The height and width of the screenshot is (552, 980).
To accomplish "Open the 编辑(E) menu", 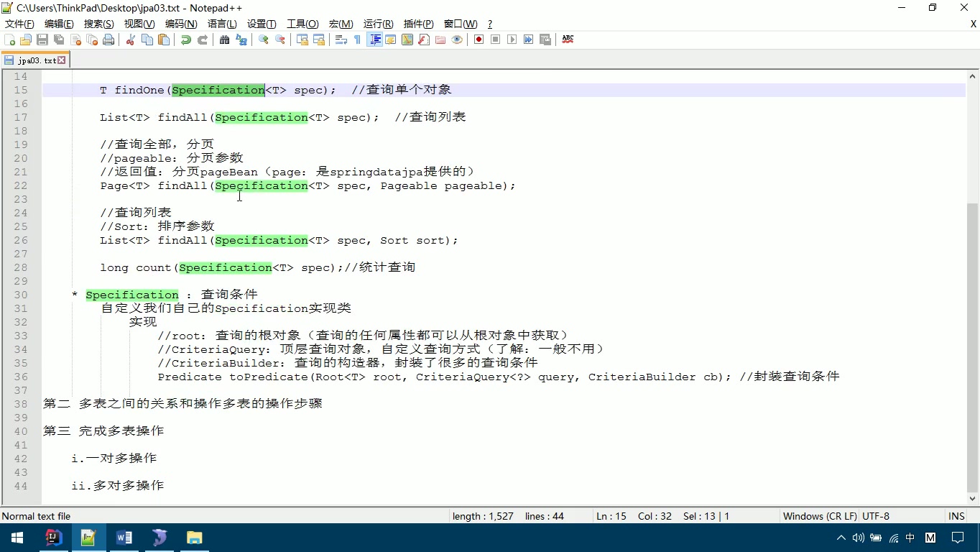I will point(59,24).
